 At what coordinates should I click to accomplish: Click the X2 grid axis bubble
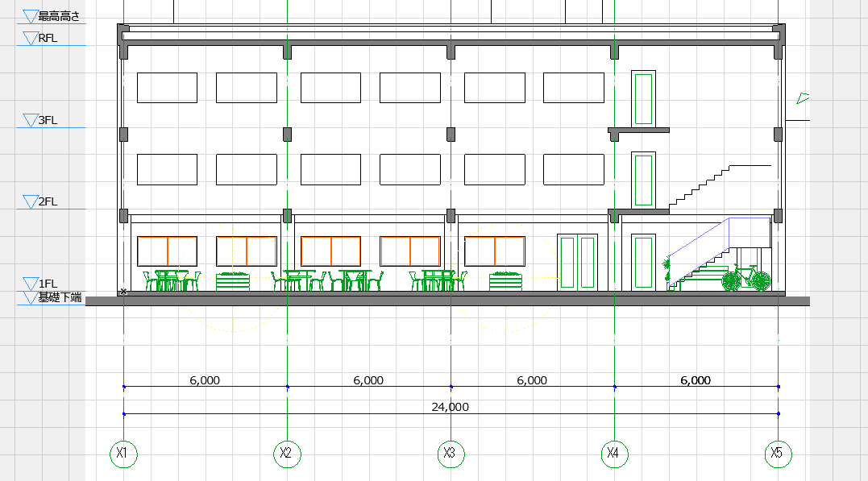click(x=287, y=454)
